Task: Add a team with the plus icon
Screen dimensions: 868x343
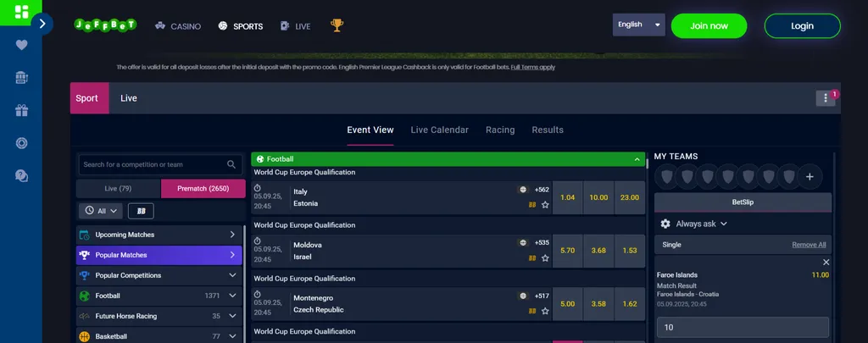Action: 810,177
